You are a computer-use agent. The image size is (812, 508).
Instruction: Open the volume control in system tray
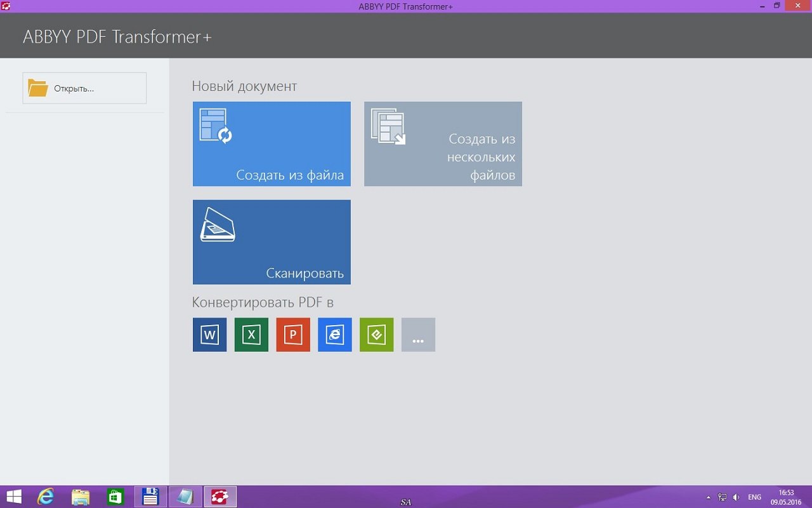(x=736, y=497)
